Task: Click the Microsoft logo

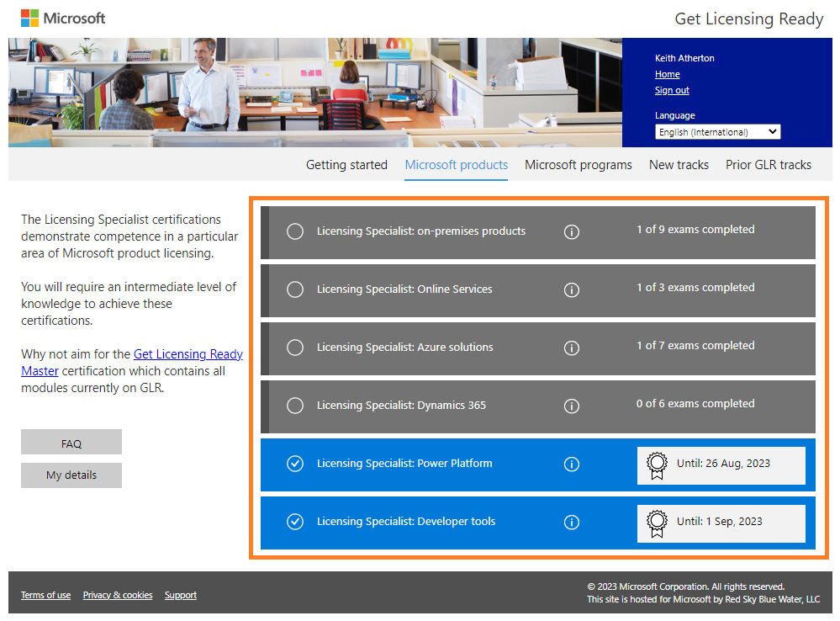Action: [x=63, y=18]
